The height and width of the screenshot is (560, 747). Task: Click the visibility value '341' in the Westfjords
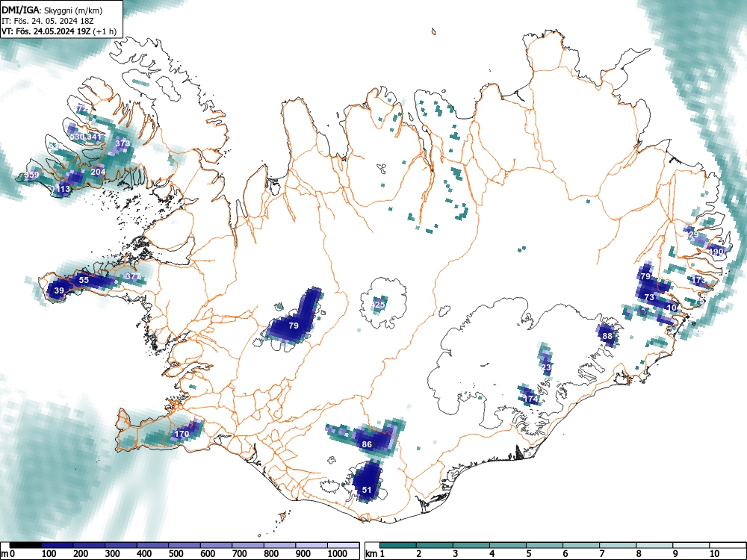94,137
